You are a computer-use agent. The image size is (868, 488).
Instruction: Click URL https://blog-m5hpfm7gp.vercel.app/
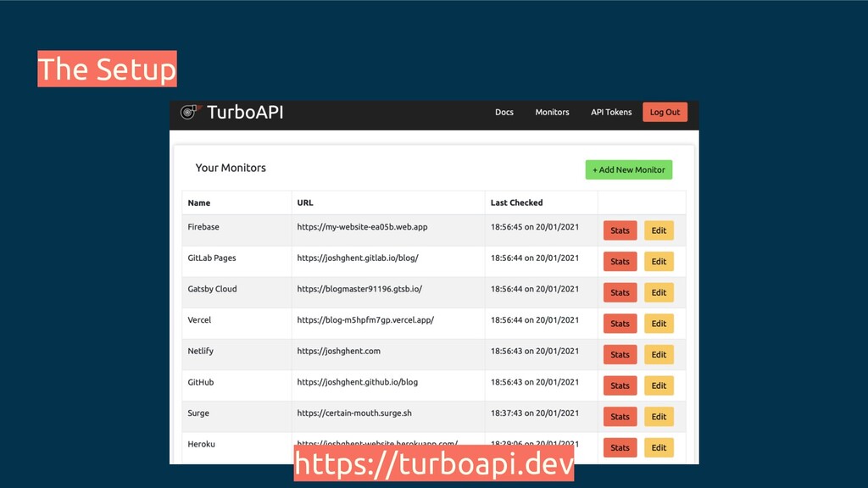pyautogui.click(x=365, y=319)
